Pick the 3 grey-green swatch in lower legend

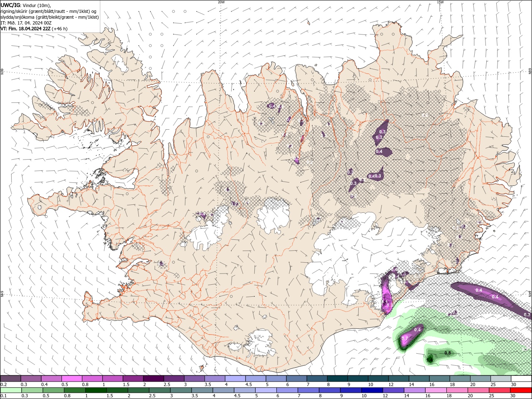(x=180, y=390)
